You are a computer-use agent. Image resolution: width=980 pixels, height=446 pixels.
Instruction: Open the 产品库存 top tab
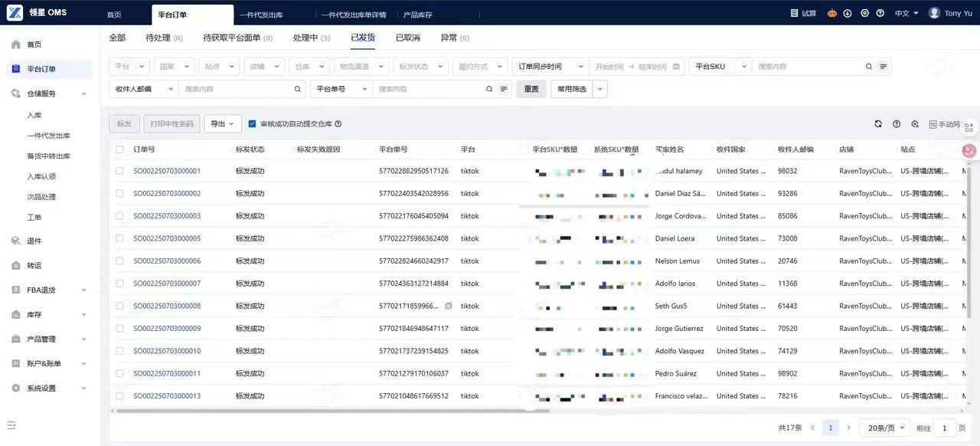pyautogui.click(x=416, y=15)
